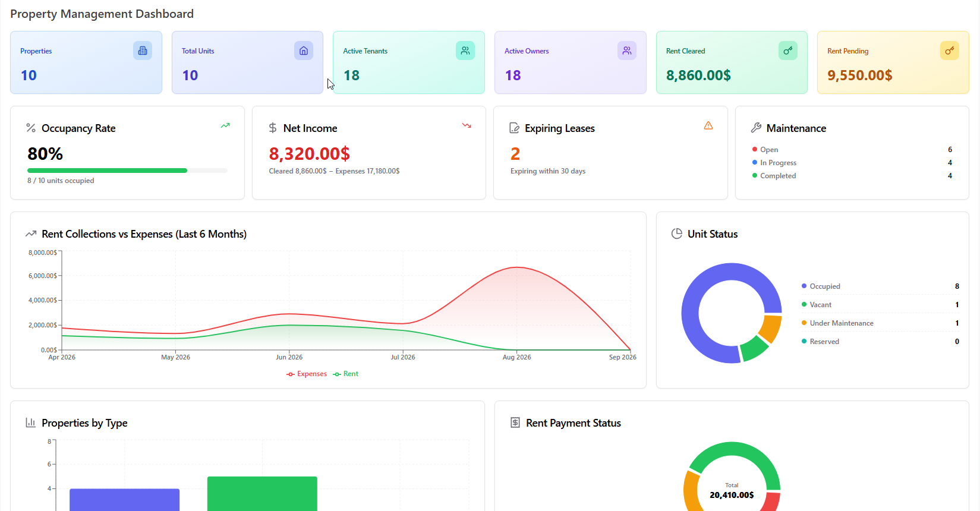
Task: Click the Expiring within 30 days text
Action: point(548,171)
